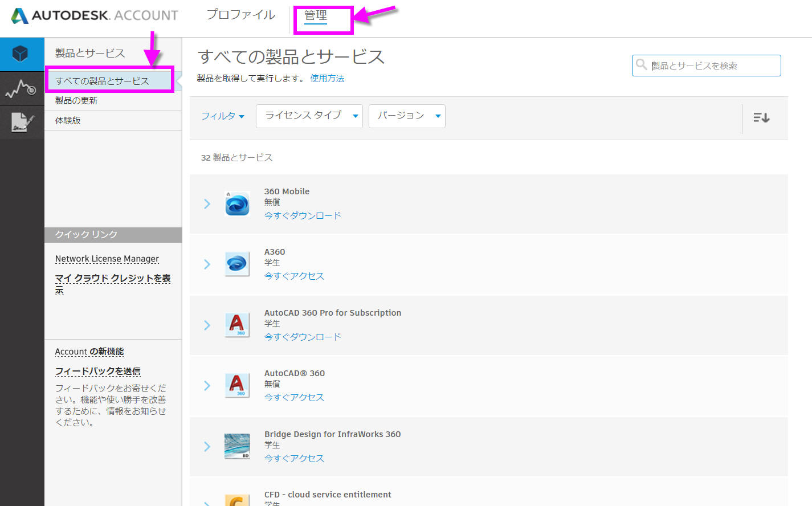Open the contract document sidebar icon
The width and height of the screenshot is (812, 506).
click(x=22, y=122)
